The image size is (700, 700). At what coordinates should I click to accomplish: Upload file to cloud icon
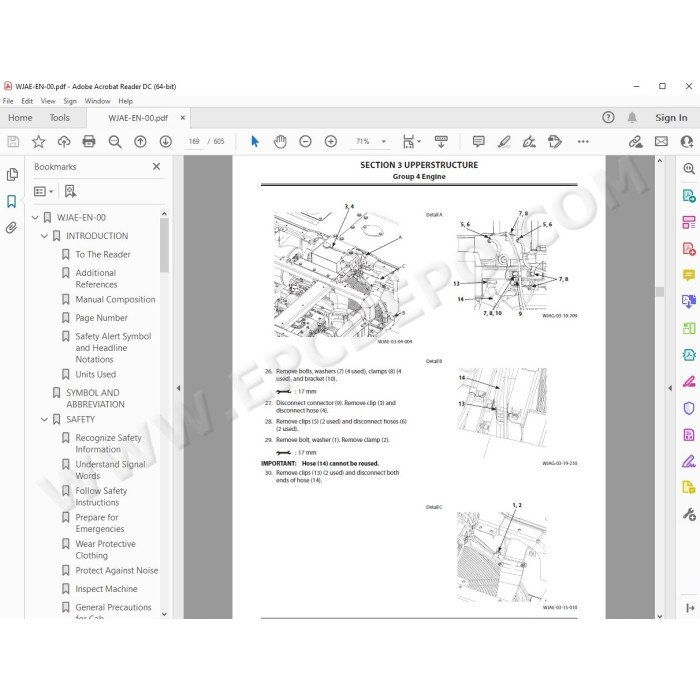click(64, 142)
